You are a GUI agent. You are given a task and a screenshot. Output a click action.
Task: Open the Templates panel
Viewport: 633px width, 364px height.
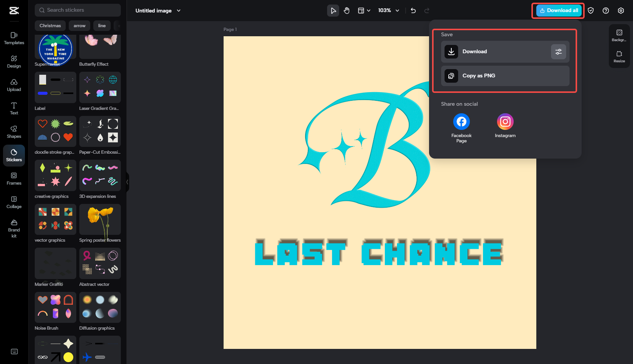(x=14, y=38)
